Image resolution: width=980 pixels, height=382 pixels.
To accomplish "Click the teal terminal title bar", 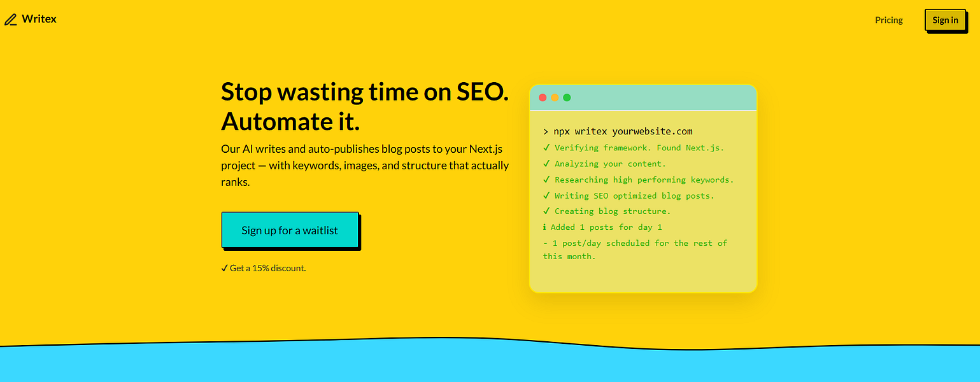I will (656, 97).
